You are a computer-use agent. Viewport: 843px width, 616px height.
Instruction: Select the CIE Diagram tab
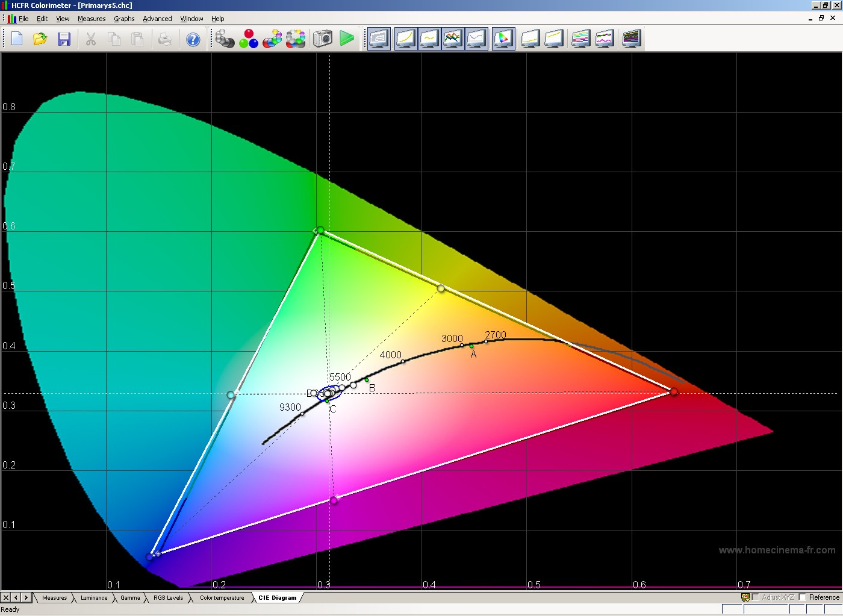(x=277, y=598)
